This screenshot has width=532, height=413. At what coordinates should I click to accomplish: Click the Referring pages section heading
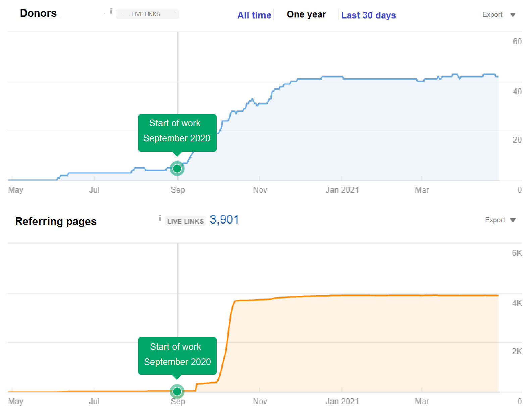[56, 222]
